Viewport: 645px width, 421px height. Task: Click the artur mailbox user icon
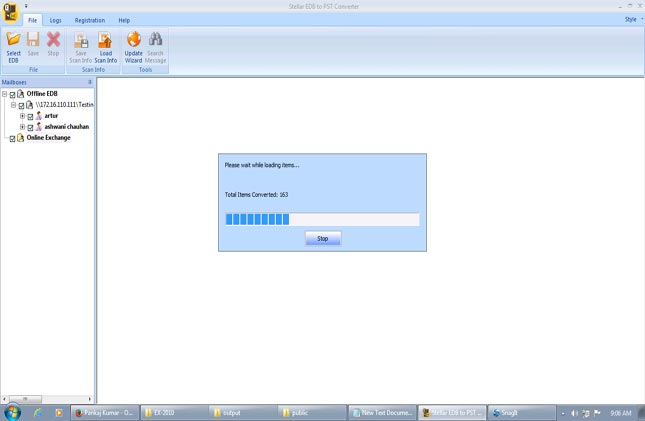tap(39, 116)
